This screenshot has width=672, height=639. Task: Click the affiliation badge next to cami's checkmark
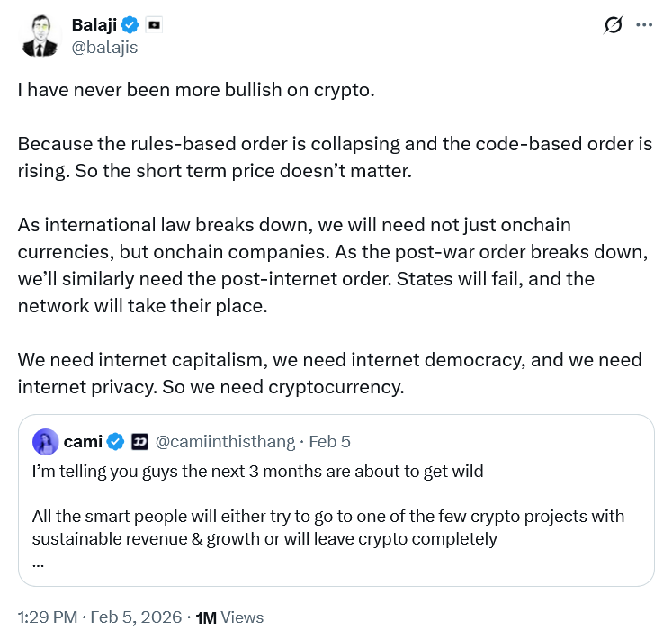coord(139,442)
